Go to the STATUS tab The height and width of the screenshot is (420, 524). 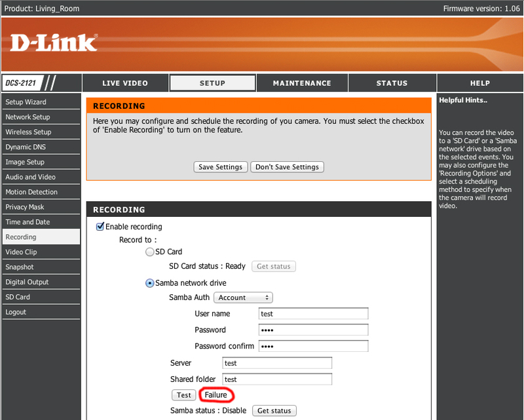pyautogui.click(x=392, y=83)
